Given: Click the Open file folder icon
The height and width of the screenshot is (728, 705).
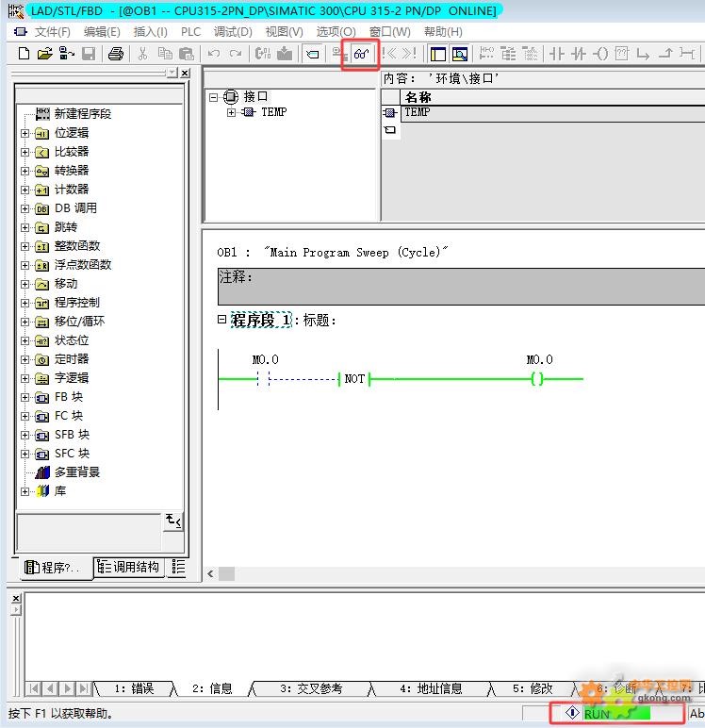Looking at the screenshot, I should [44, 54].
